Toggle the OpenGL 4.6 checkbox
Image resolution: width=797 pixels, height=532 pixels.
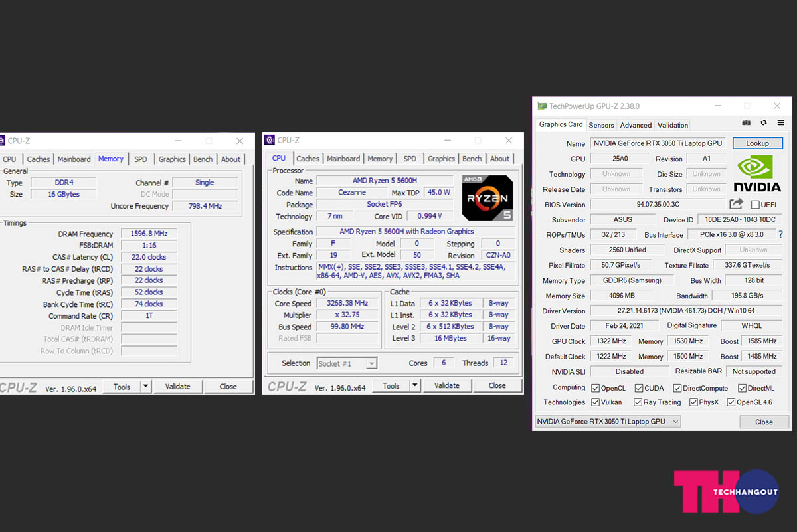[731, 402]
